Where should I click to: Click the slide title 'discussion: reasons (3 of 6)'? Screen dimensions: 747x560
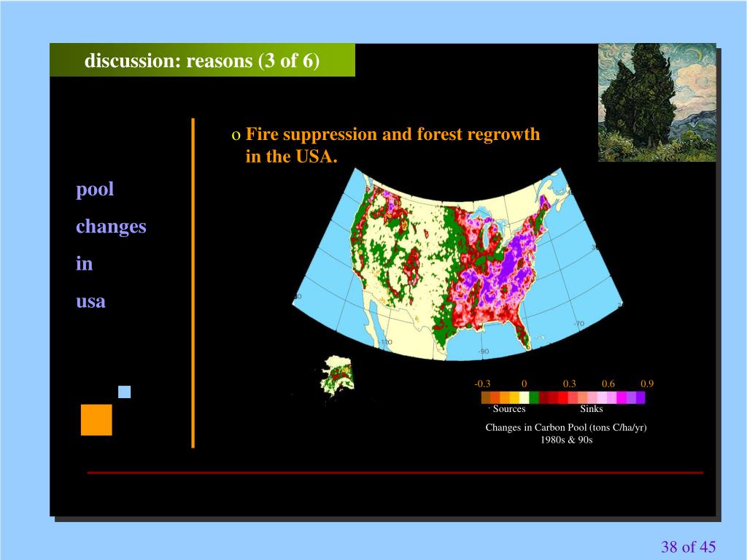point(201,61)
